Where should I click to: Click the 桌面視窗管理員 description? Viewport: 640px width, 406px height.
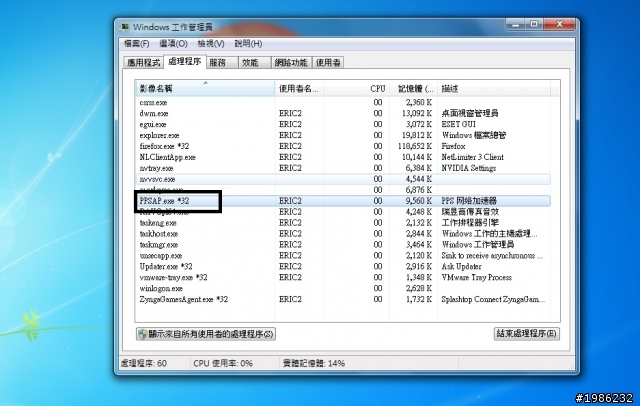[x=470, y=113]
